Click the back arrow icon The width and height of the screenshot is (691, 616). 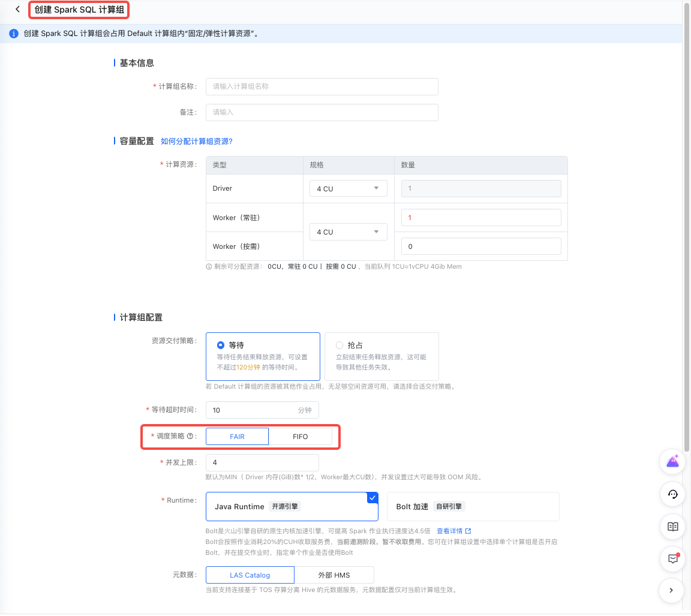(x=17, y=9)
